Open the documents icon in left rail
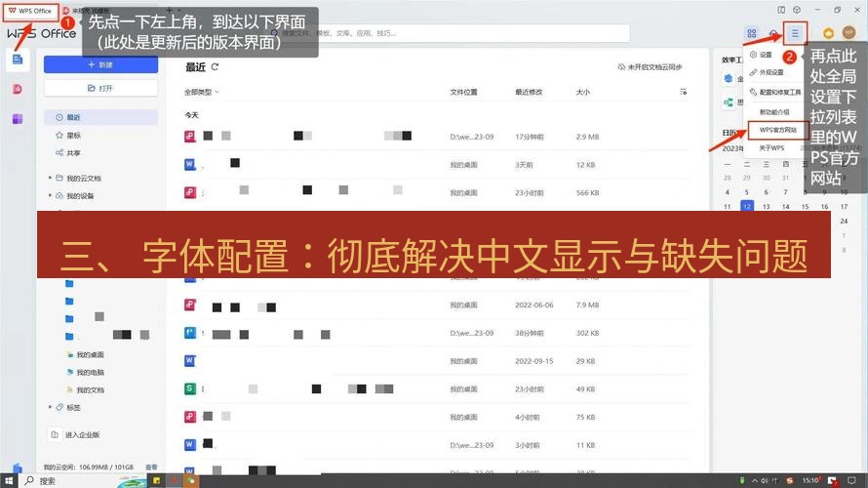The image size is (868, 488). 18,60
